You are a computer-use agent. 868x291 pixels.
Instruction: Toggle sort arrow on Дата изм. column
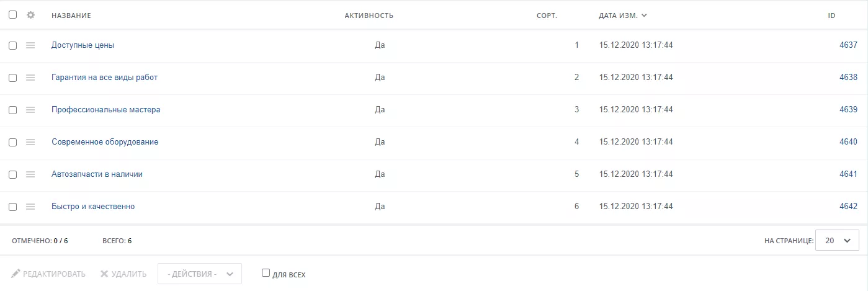(644, 15)
